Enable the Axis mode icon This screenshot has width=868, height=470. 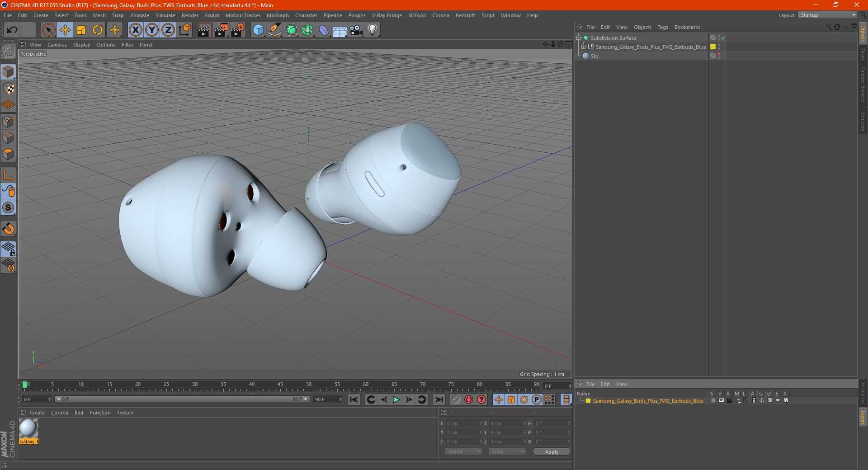point(8,175)
